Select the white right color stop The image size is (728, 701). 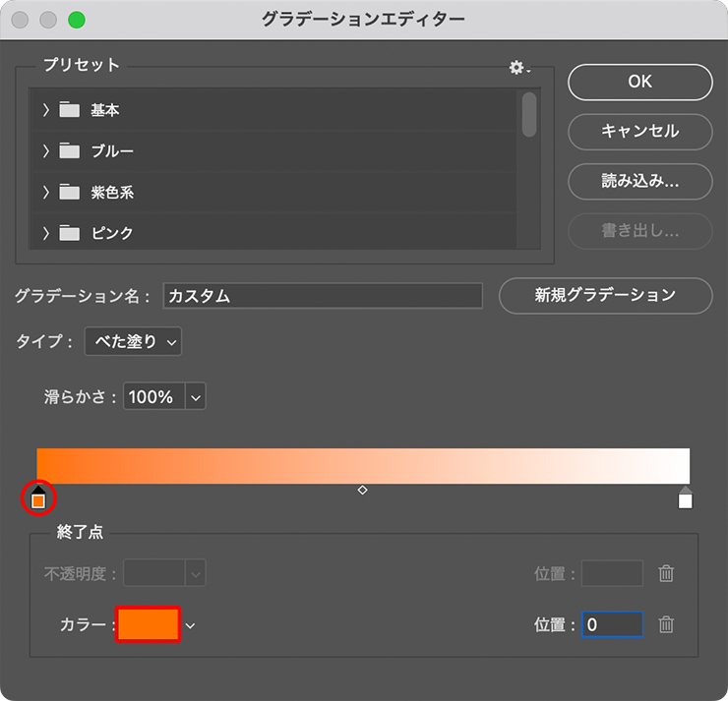click(x=686, y=499)
